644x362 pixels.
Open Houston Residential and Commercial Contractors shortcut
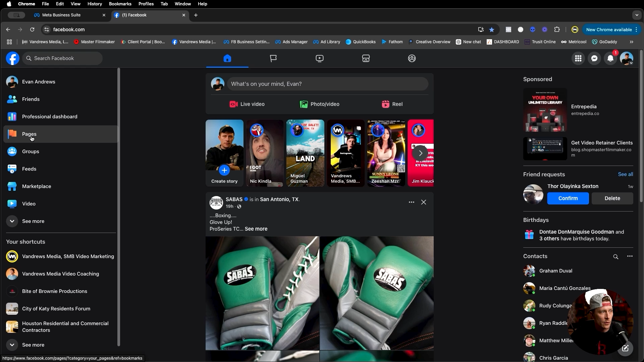[x=60, y=327]
